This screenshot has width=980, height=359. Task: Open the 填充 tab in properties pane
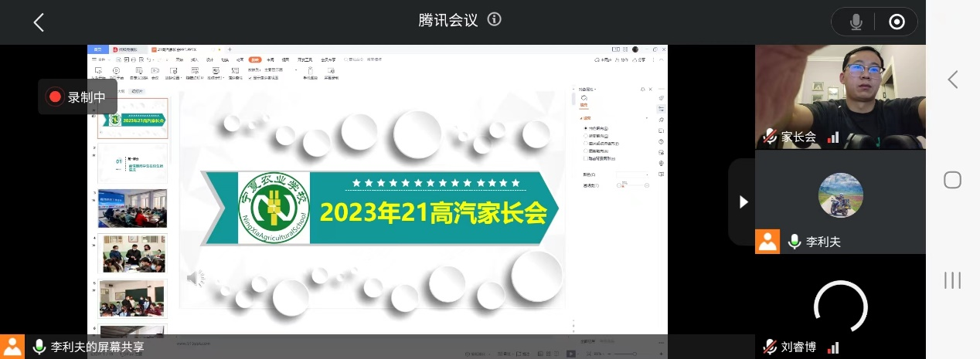(x=584, y=101)
